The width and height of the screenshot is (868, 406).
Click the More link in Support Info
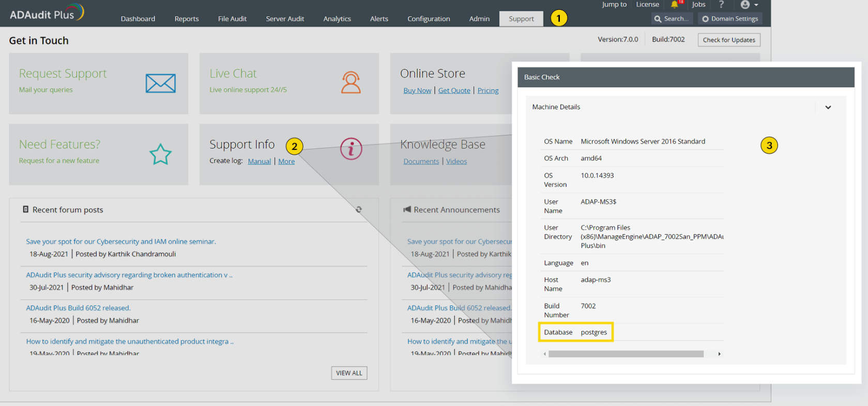coord(286,161)
